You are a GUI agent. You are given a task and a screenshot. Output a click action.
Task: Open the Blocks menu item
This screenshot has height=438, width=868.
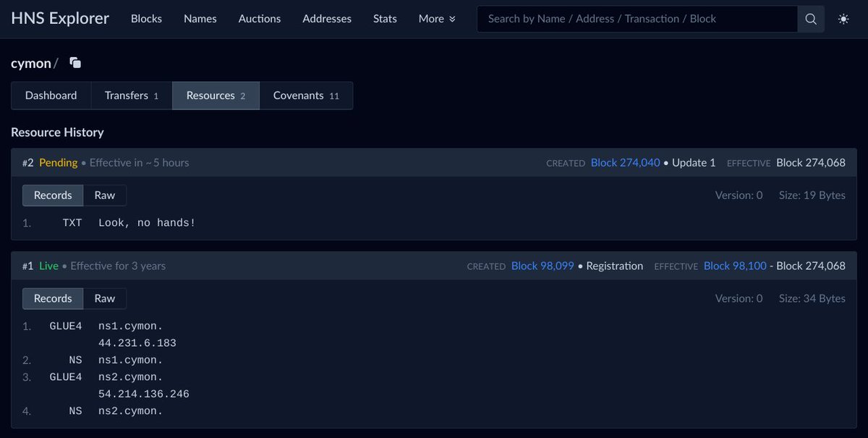(146, 19)
